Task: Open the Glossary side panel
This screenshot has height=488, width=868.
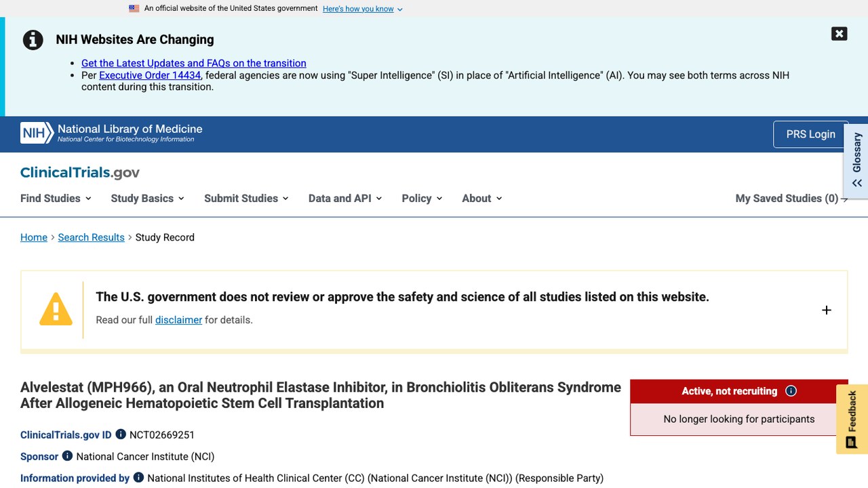Action: (x=856, y=161)
